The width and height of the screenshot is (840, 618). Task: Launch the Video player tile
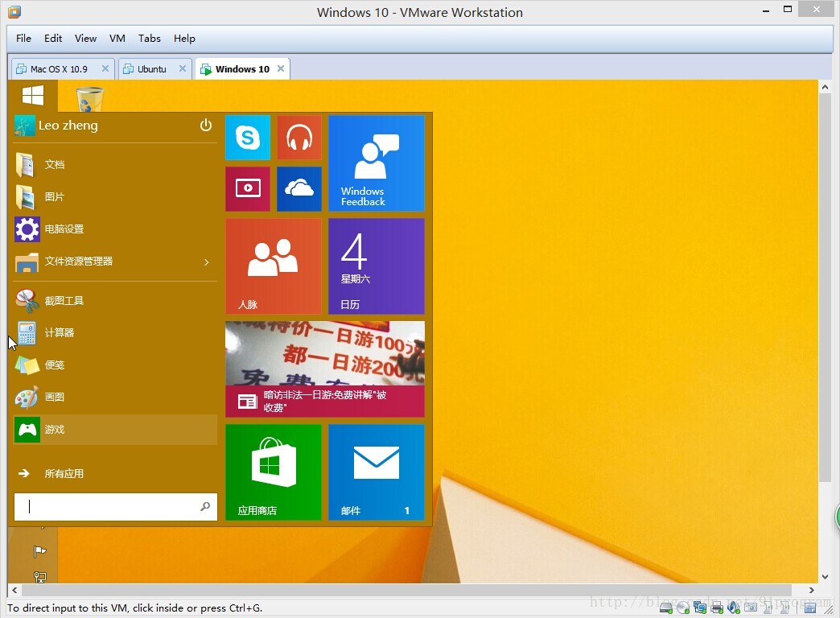tap(247, 189)
